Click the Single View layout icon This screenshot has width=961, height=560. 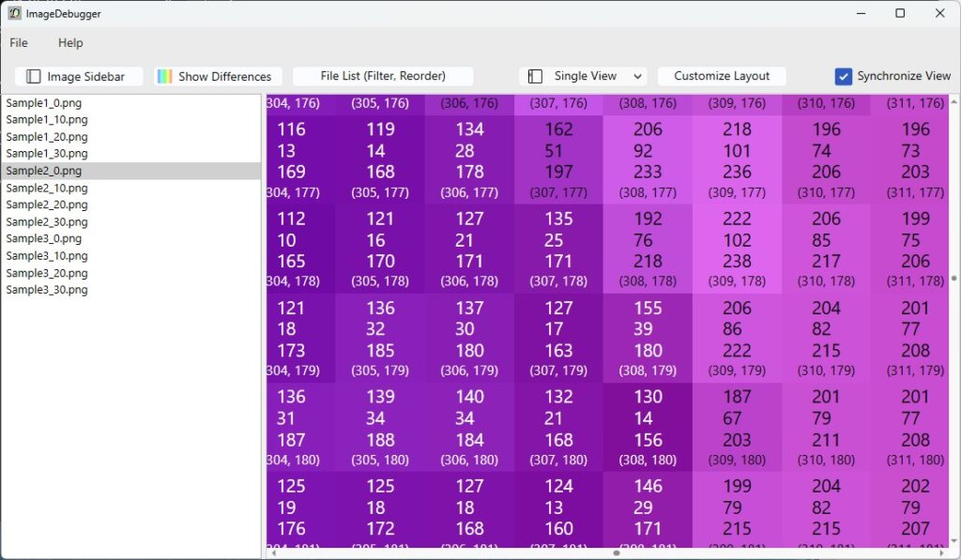coord(536,77)
